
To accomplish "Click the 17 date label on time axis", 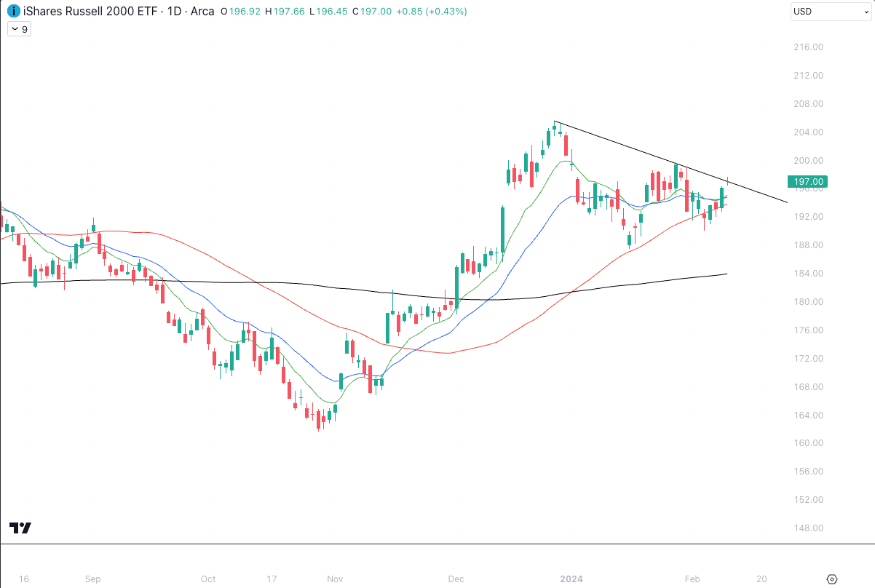I will (272, 579).
